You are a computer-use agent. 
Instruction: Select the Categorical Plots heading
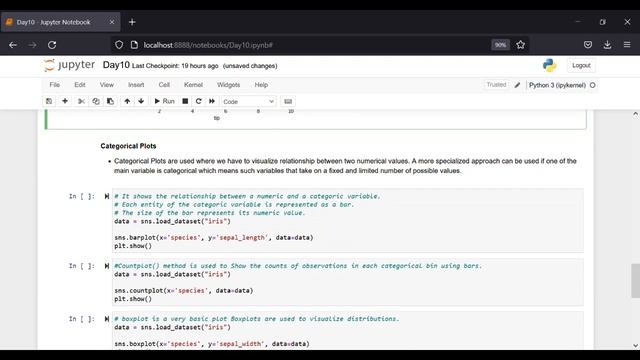pos(128,146)
